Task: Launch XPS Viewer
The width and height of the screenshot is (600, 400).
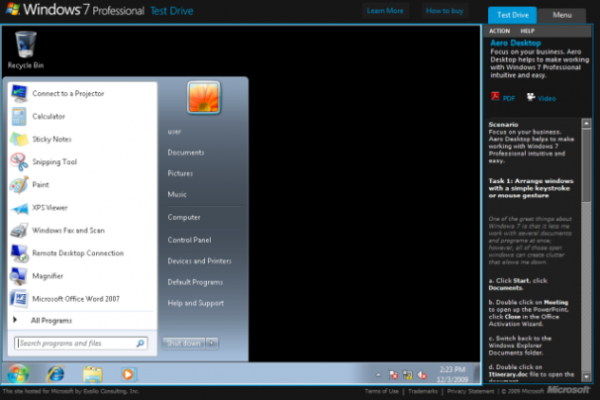Action: pos(50,208)
